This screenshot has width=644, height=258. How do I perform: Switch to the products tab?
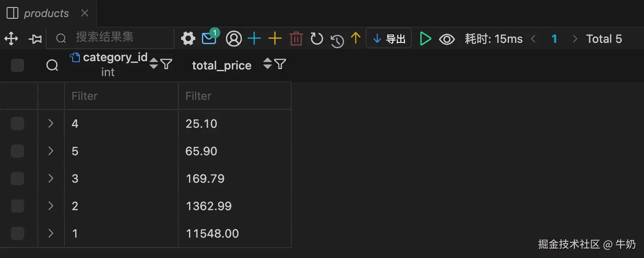pos(46,13)
